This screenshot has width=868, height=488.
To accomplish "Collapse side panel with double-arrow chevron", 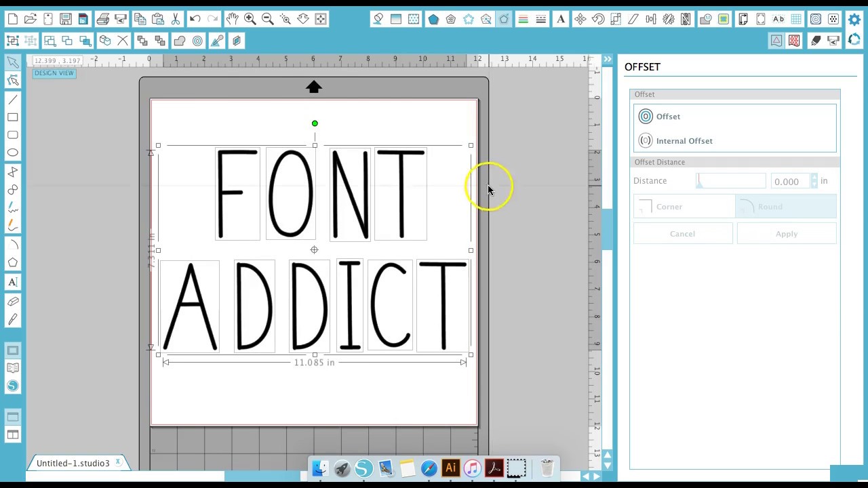I will 608,60.
